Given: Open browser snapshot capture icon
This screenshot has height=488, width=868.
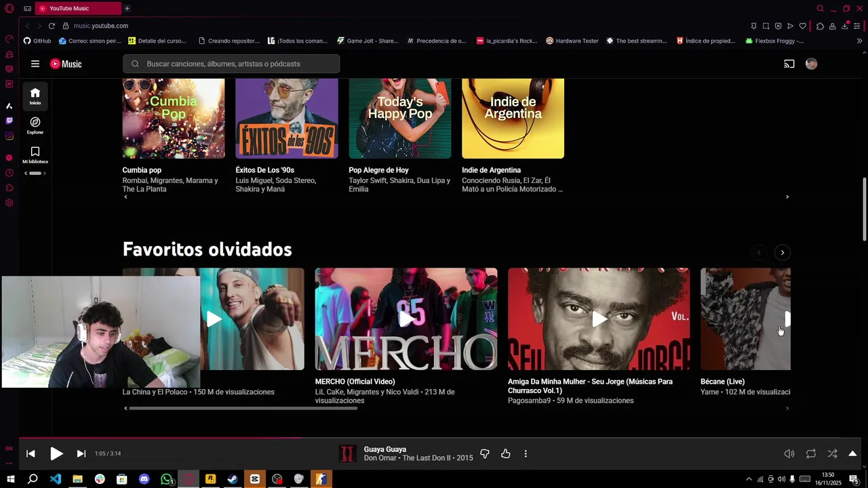Looking at the screenshot, I should click(x=766, y=26).
